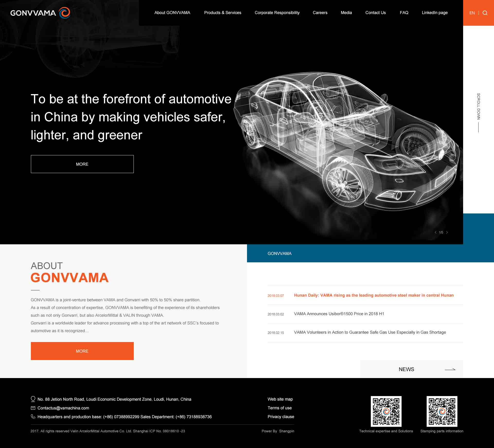Select the About GONVVAMA menu item
Viewport: 494px width, 448px height.
pos(172,13)
